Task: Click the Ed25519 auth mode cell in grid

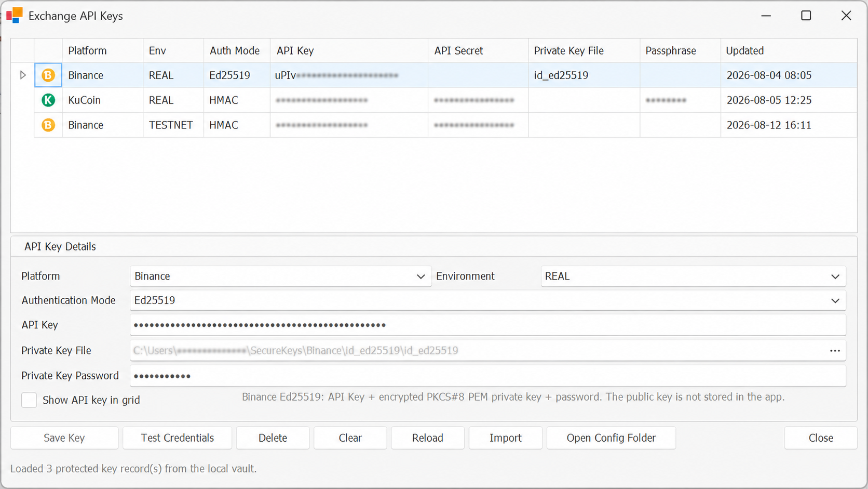Action: point(237,75)
